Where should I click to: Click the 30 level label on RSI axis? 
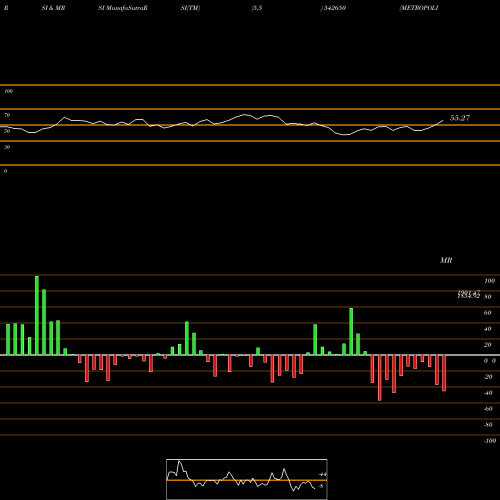click(x=7, y=147)
